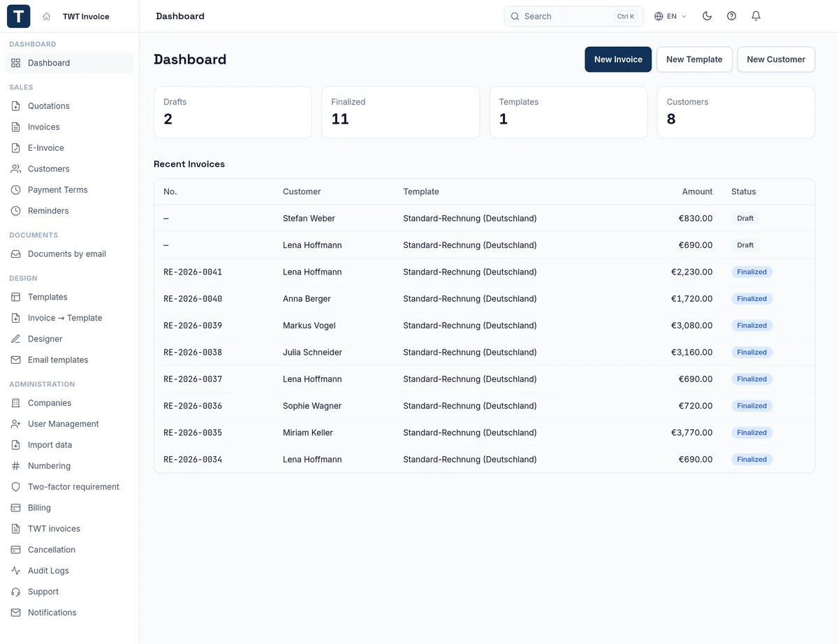Click invoice RE-2026-0036
The image size is (838, 644).
pos(193,406)
